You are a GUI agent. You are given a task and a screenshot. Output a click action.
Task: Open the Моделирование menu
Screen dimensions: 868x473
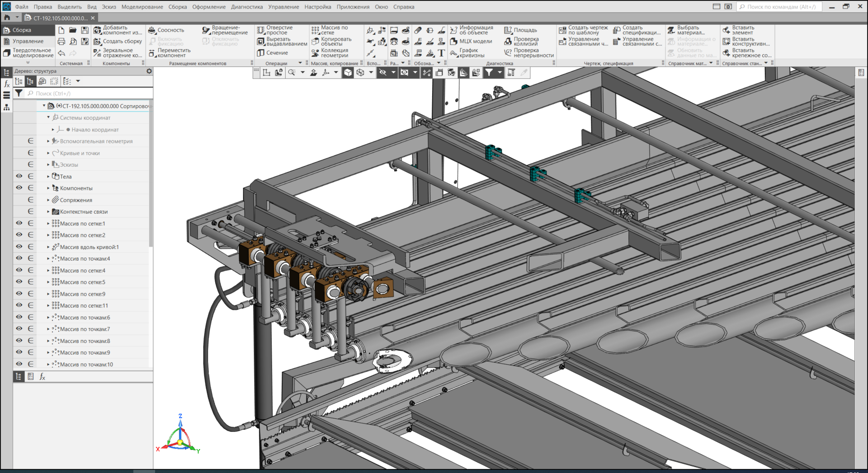coord(142,7)
